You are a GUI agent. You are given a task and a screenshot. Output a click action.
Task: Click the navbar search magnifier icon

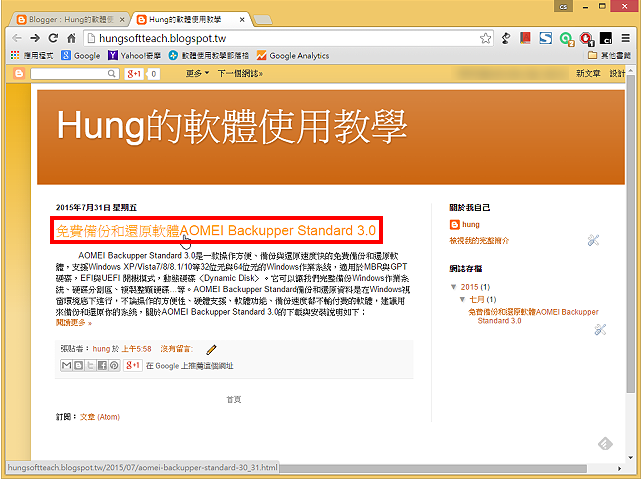pyautogui.click(x=112, y=73)
